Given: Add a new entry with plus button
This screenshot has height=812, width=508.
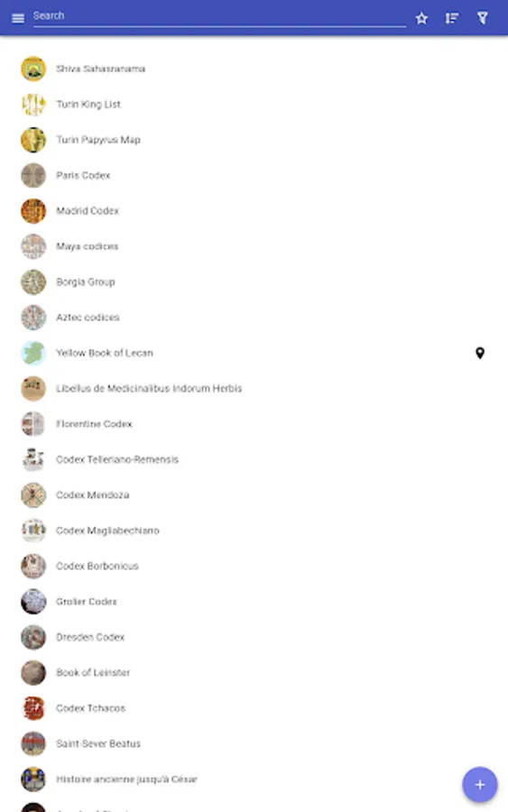Looking at the screenshot, I should 480,784.
